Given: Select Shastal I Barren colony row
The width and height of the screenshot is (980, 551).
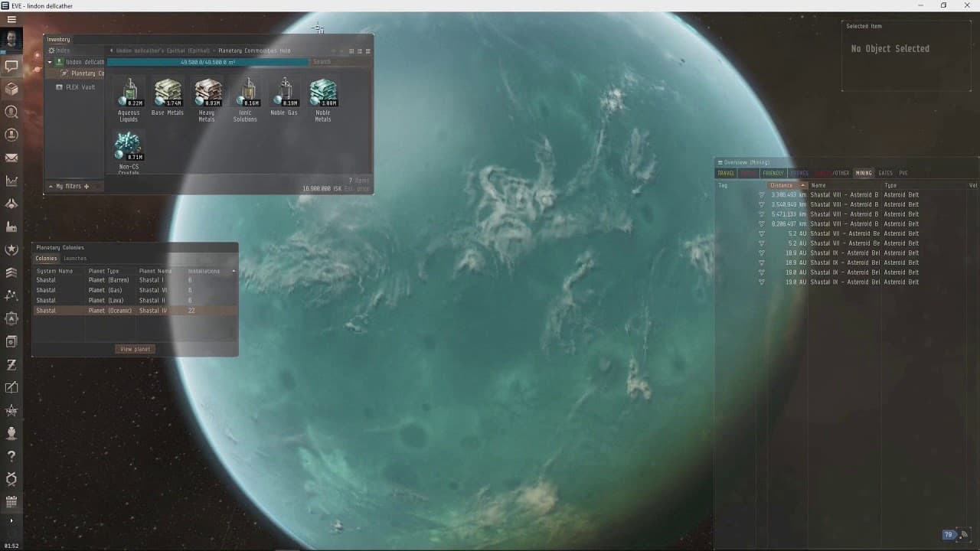Looking at the screenshot, I should pos(135,280).
